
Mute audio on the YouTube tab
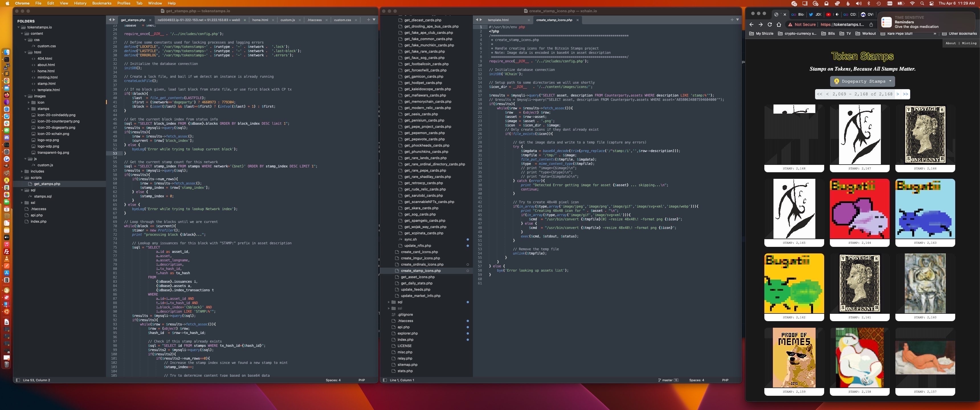click(837, 15)
